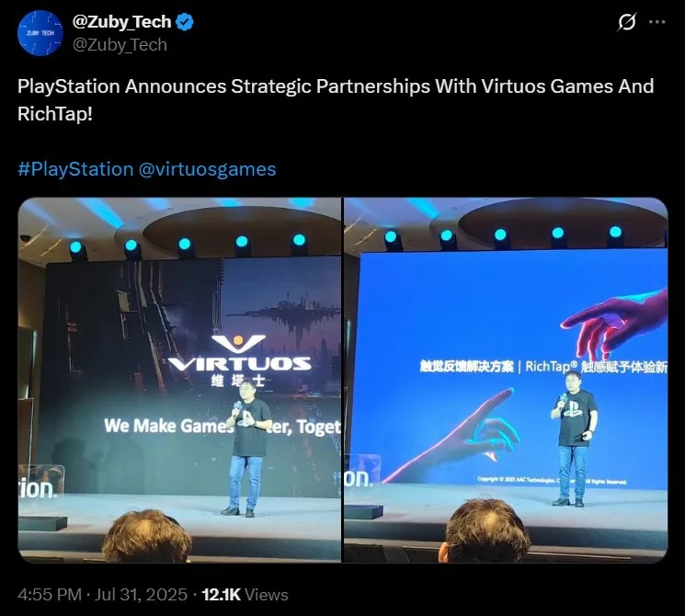The height and width of the screenshot is (616, 685).
Task: Click the 'RichTap!' text in the tweet
Action: click(55, 114)
